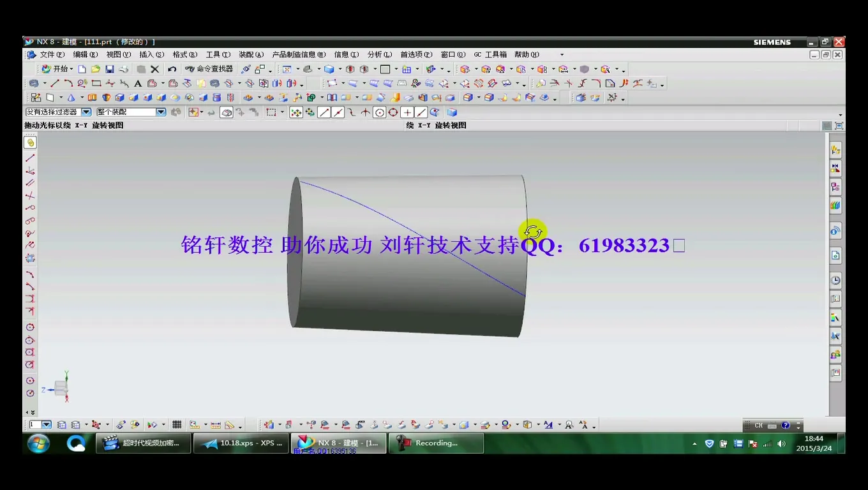Enable circle center snap option
This screenshot has height=490, width=868.
[x=378, y=112]
